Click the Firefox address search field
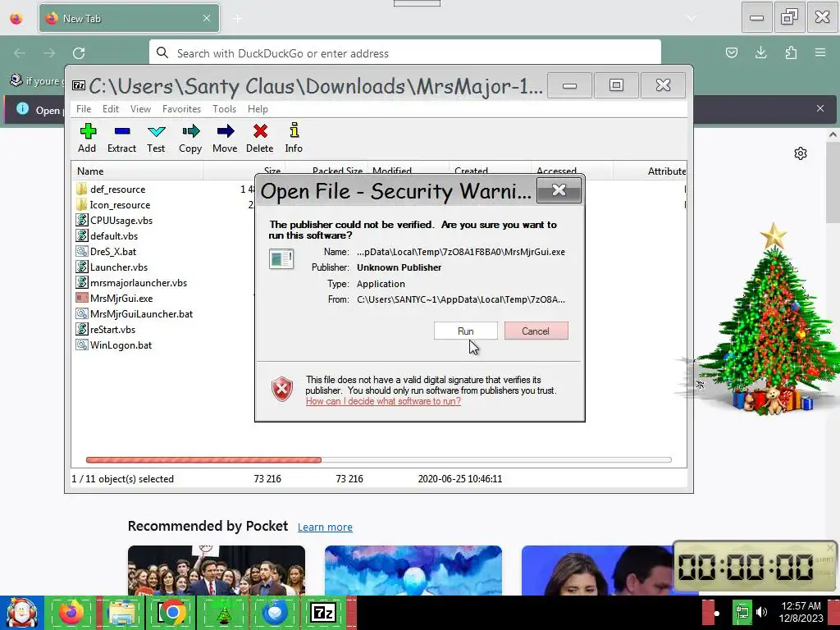Screen dimensions: 840x630 [x=405, y=53]
